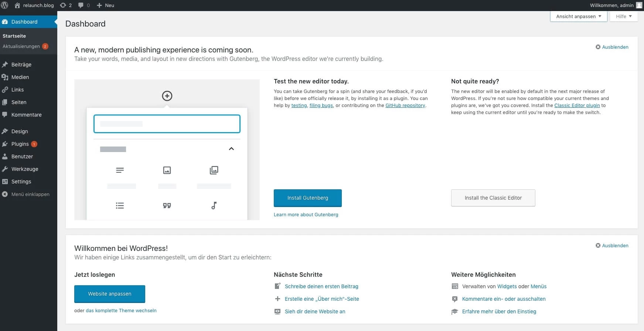Open the Plugins menu item

[x=20, y=144]
